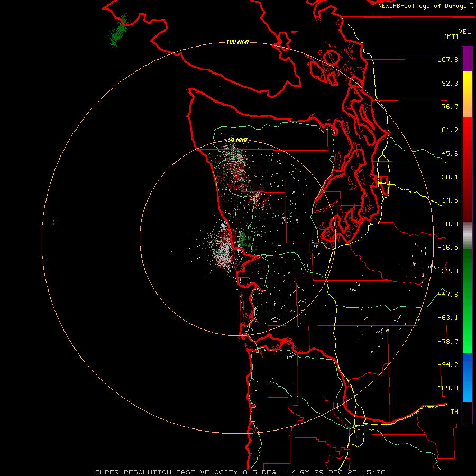
Task: Select the 92.3 legend value
Action: tap(450, 83)
